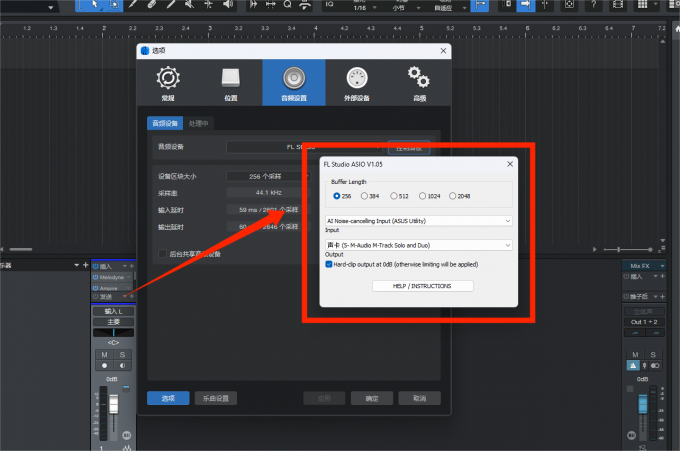
Task: Toggle the blue snap flag icon
Action: click(480, 4)
